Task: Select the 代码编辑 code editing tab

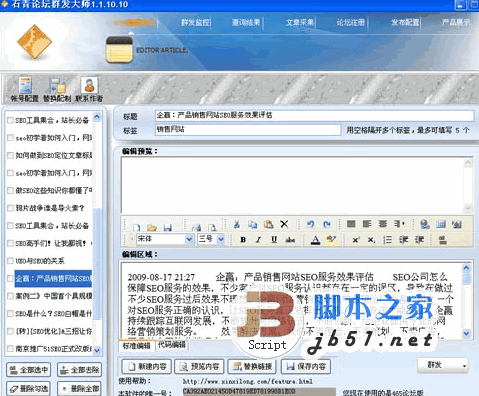Action: (x=172, y=345)
